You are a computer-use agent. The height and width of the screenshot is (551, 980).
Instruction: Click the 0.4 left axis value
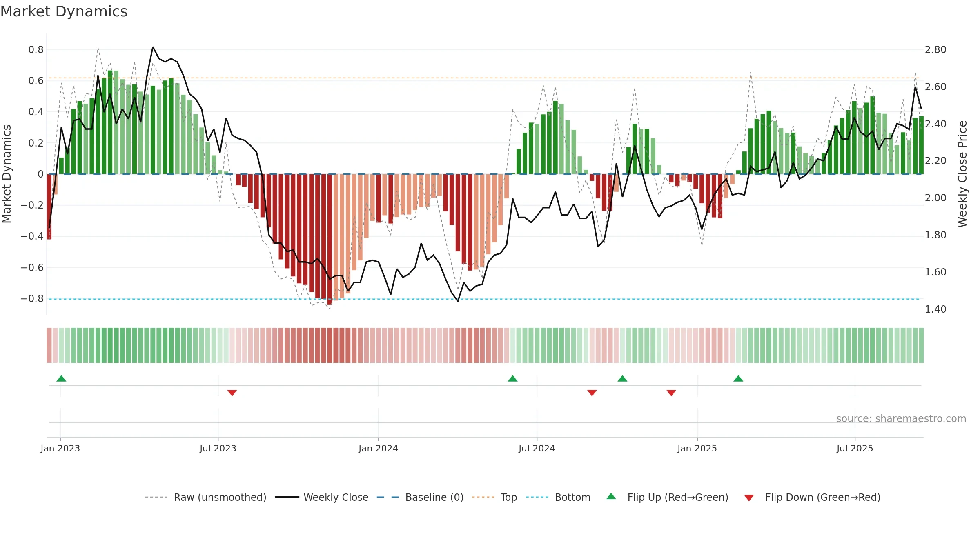coord(36,112)
